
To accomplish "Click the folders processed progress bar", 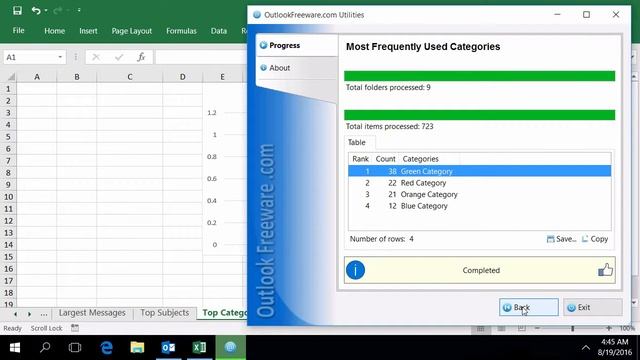I will pos(480,76).
